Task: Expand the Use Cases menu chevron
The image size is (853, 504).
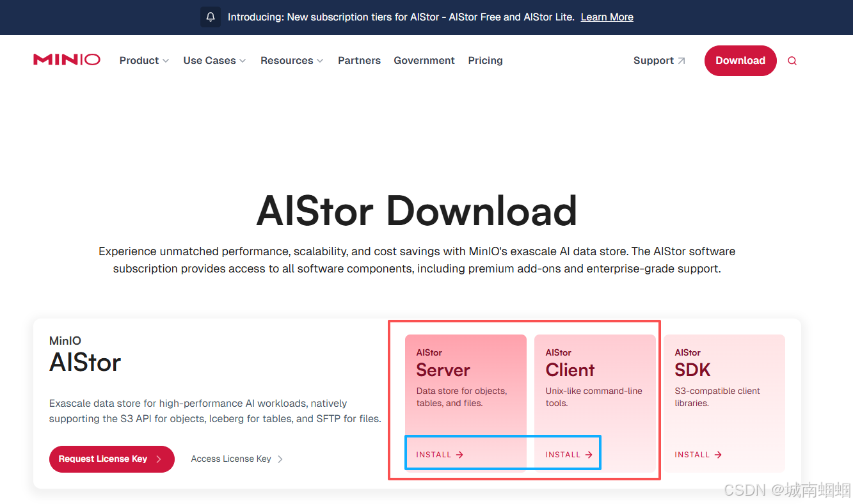Action: [243, 61]
